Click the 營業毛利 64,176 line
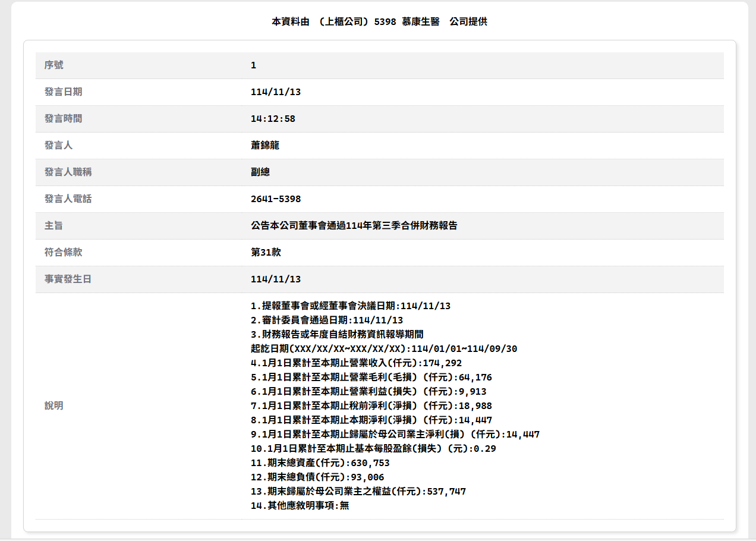 tap(371, 377)
